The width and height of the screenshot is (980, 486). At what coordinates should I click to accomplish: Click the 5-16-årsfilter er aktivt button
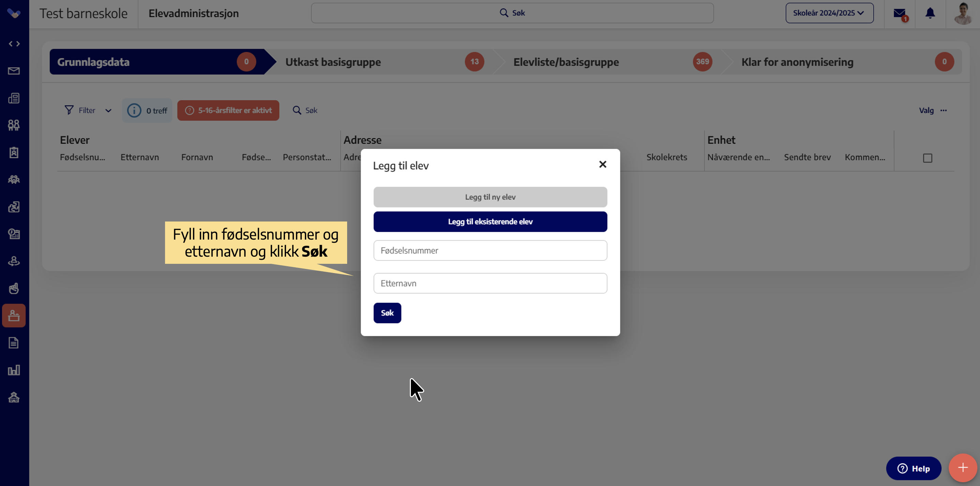pos(228,111)
